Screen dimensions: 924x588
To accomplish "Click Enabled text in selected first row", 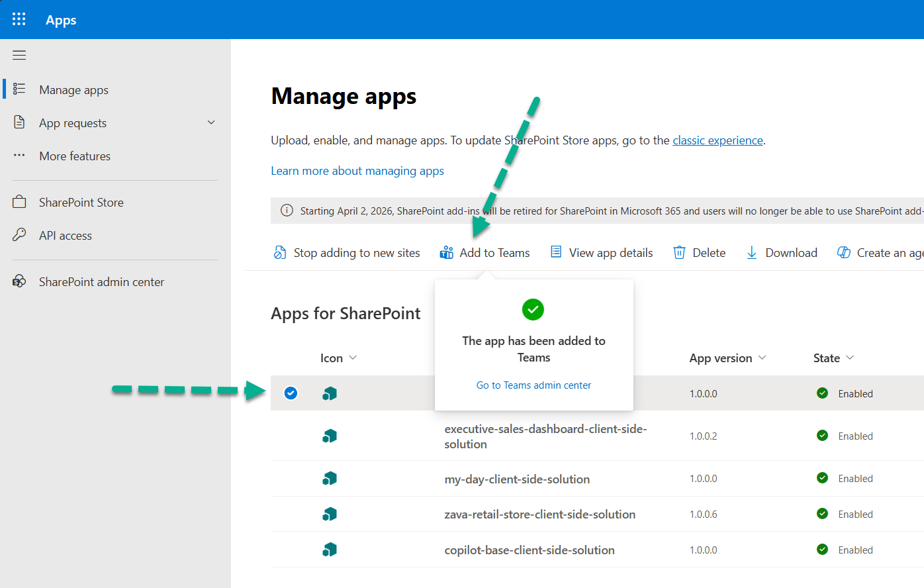I will [855, 393].
